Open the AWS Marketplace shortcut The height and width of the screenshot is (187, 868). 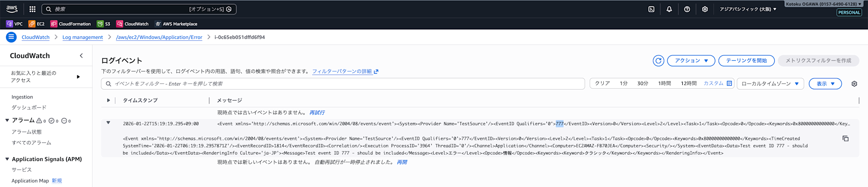176,24
